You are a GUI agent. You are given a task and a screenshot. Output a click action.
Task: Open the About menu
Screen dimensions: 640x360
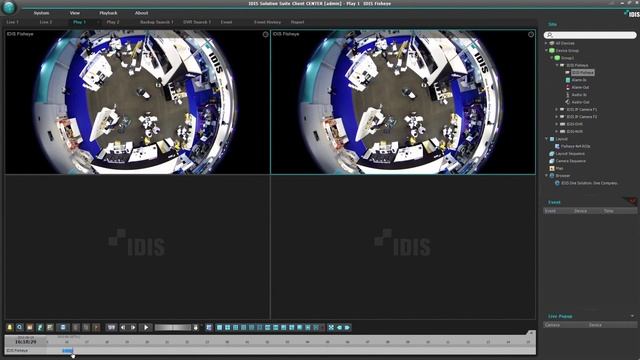(x=142, y=13)
